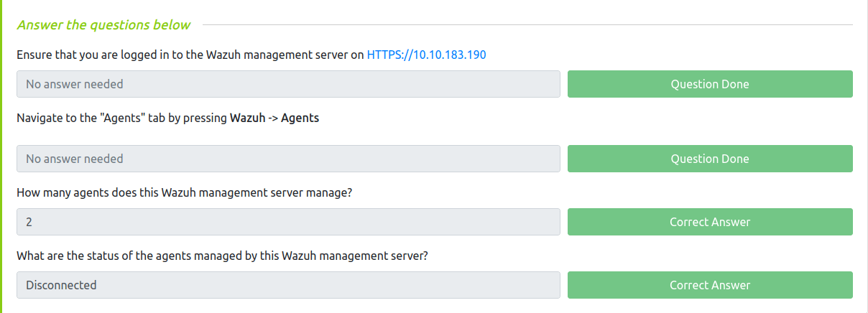This screenshot has height=313, width=868.
Task: Click the first 'No answer needed' field
Action: click(x=288, y=84)
